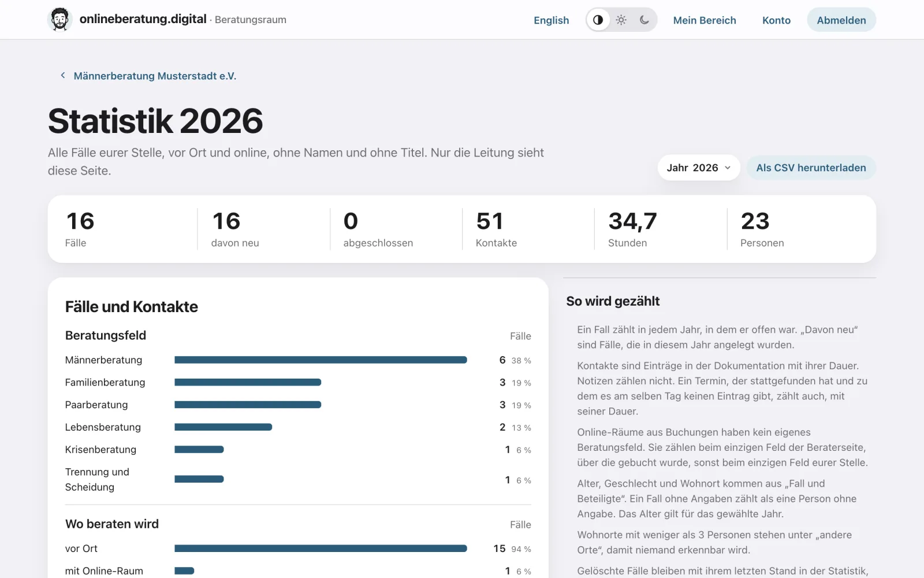Viewport: 924px width, 578px height.
Task: Open the Jahr 2026 dropdown
Action: pyautogui.click(x=699, y=168)
